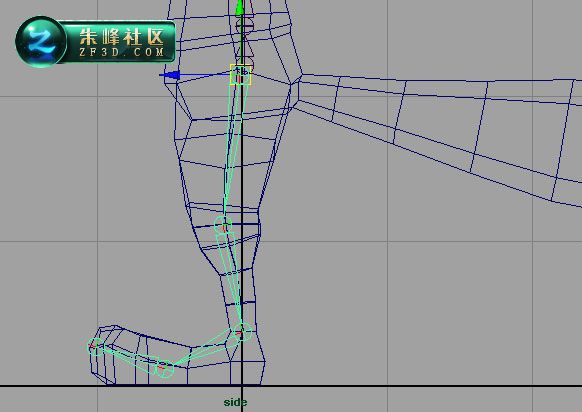This screenshot has height=412, width=582.
Task: Click the 朱峰社区 logo banner
Action: pyautogui.click(x=96, y=42)
